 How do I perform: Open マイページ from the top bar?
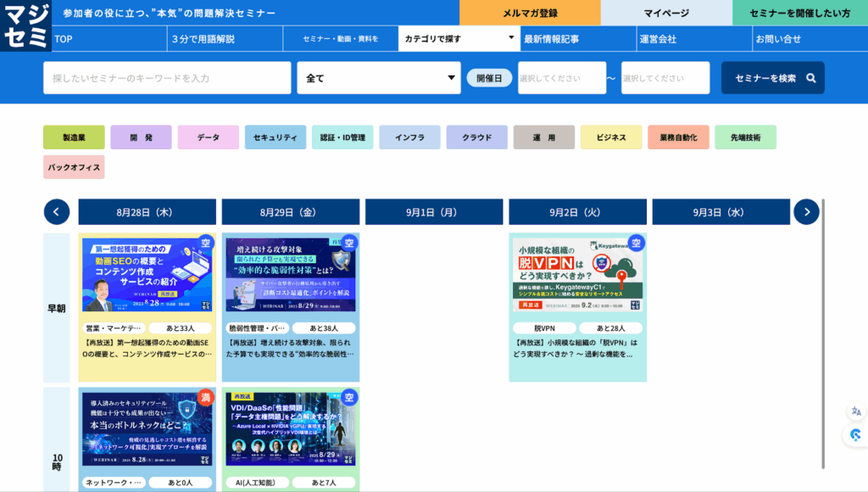point(666,13)
